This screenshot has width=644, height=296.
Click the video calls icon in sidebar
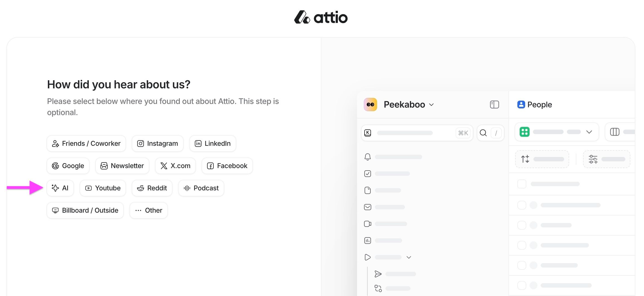pyautogui.click(x=368, y=224)
